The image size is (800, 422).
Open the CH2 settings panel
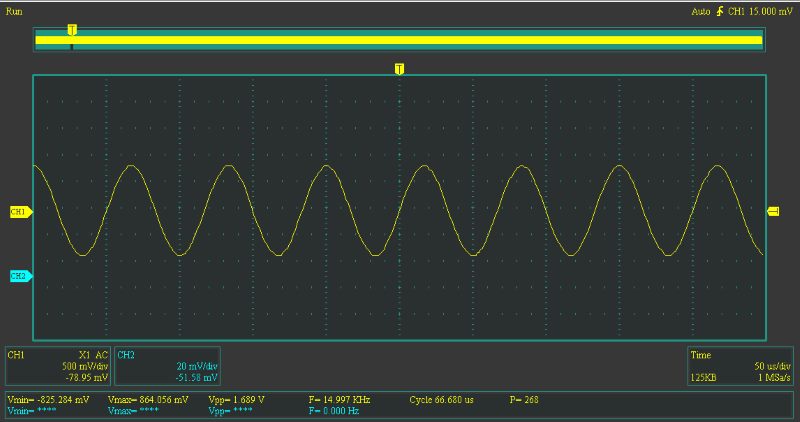tap(167, 366)
